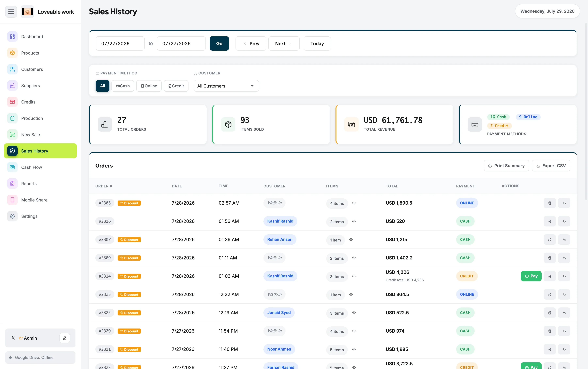Navigate to Cash Flow
This screenshot has width=588, height=369.
tap(40, 167)
